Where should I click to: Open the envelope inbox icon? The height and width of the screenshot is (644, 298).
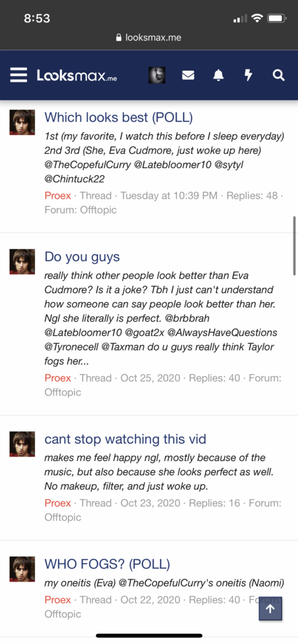pyautogui.click(x=188, y=75)
